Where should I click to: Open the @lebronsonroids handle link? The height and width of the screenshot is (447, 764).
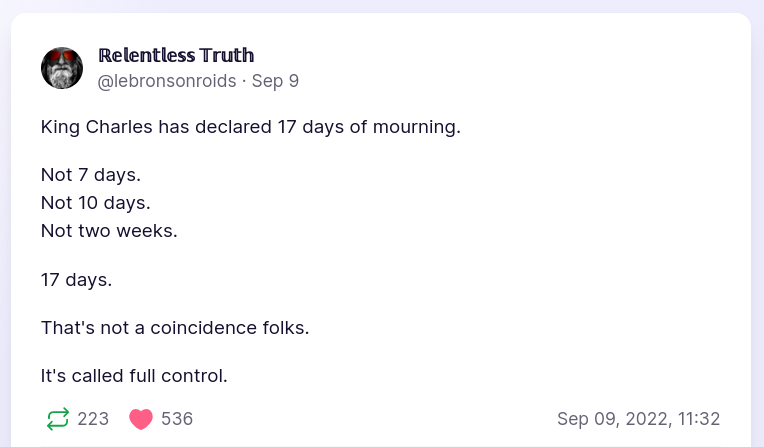[x=167, y=81]
